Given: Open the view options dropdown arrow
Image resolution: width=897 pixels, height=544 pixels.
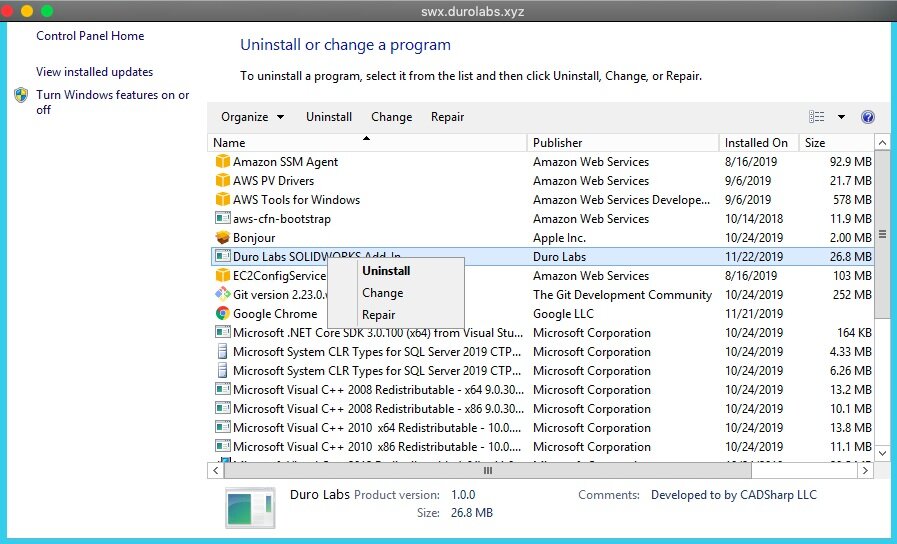Looking at the screenshot, I should click(x=841, y=117).
